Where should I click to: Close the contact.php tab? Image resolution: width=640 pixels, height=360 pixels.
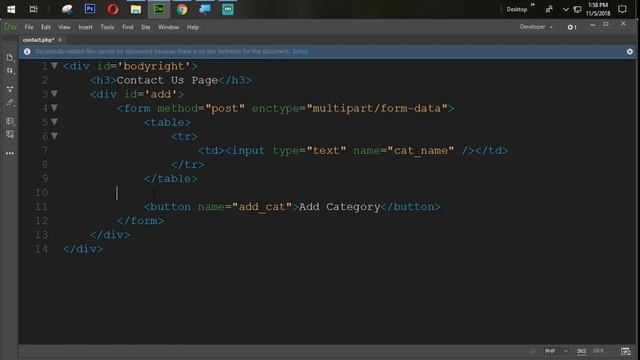(x=60, y=40)
